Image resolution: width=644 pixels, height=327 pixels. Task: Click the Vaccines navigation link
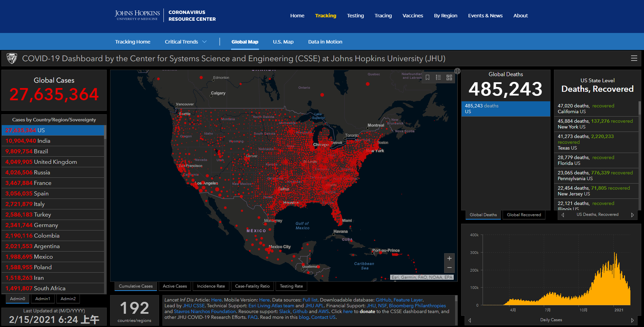[413, 16]
